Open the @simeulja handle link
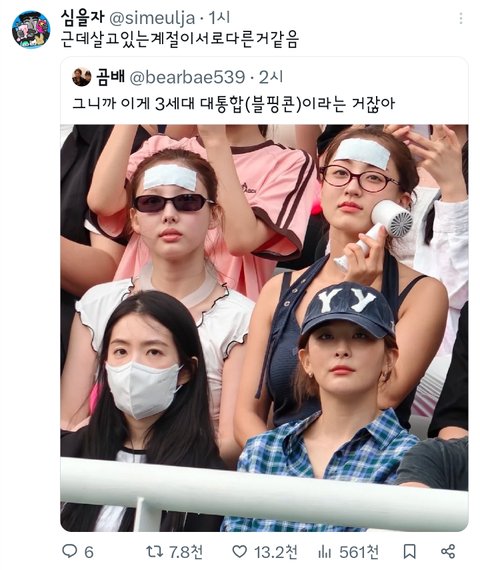Screen dimensions: 480x570 point(152,18)
